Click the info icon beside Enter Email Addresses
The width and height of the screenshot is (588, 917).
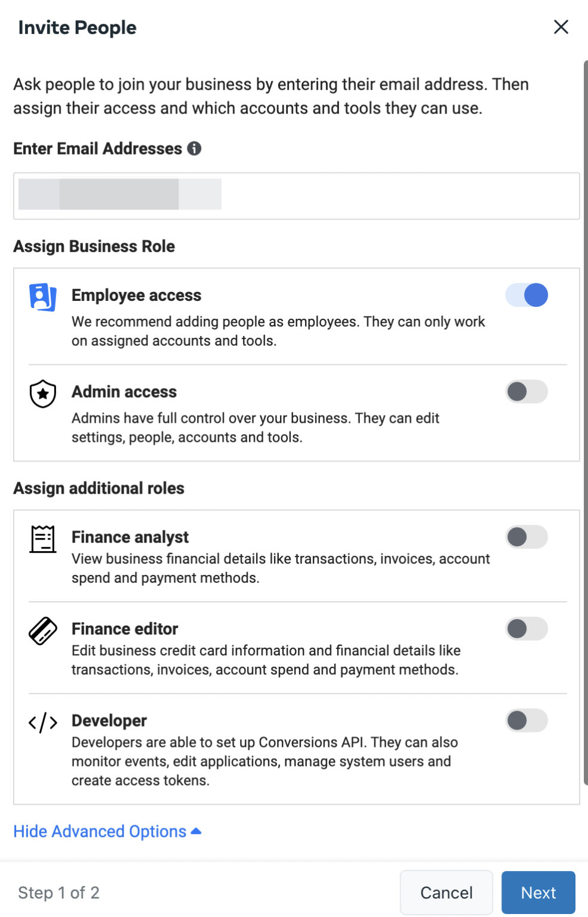(195, 147)
